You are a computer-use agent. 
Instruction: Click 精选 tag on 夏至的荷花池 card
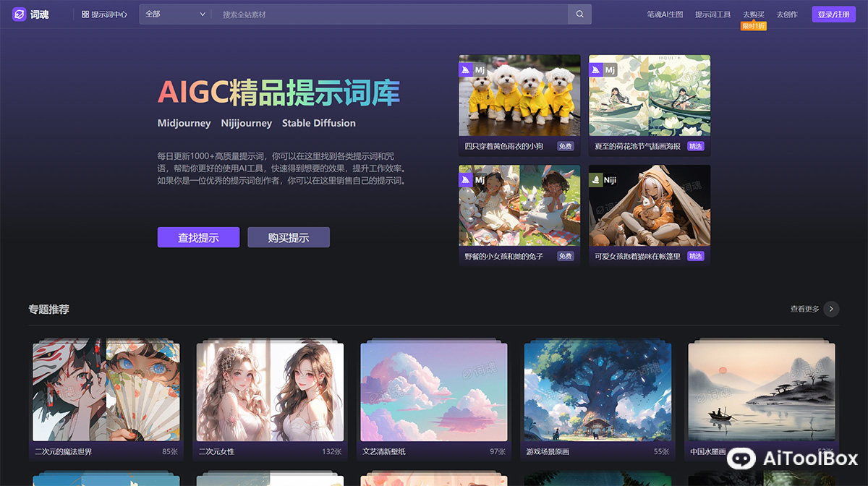(696, 146)
